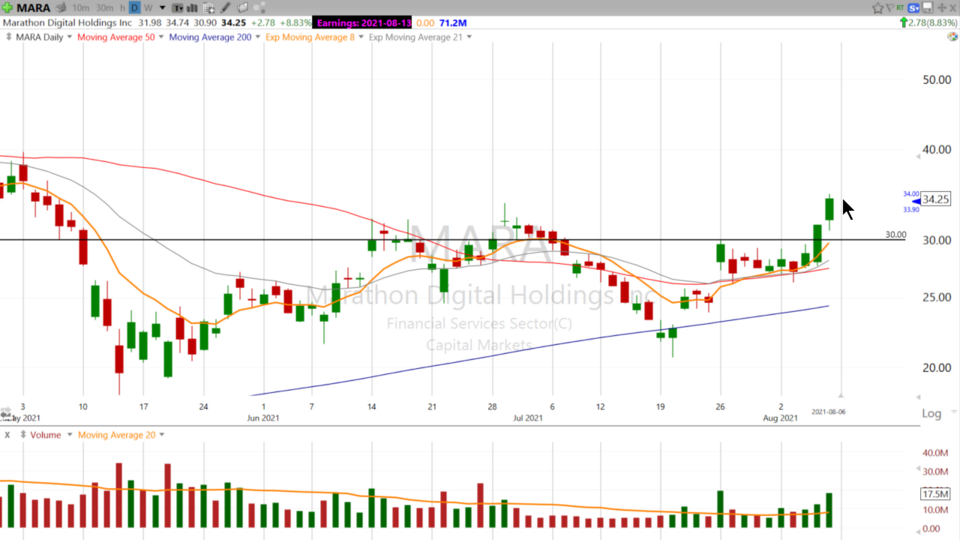The height and width of the screenshot is (540, 960).
Task: Open the timeframe dropdown arrow
Action: (x=162, y=8)
